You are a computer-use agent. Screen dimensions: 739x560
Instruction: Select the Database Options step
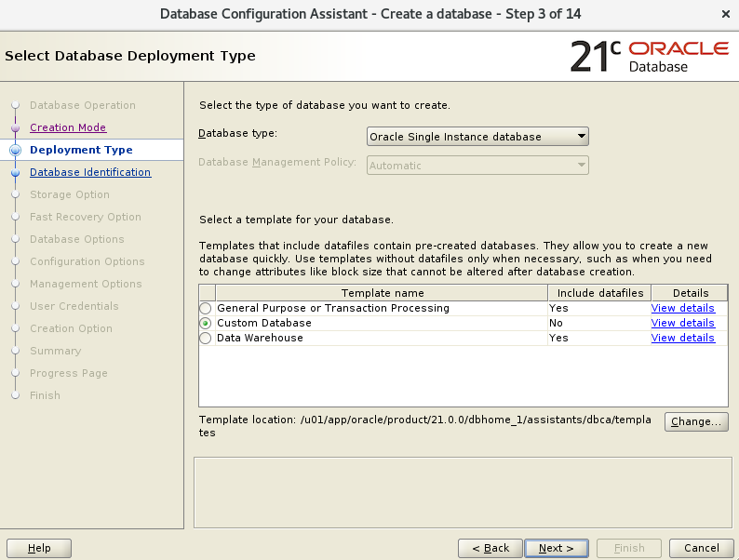click(x=77, y=239)
